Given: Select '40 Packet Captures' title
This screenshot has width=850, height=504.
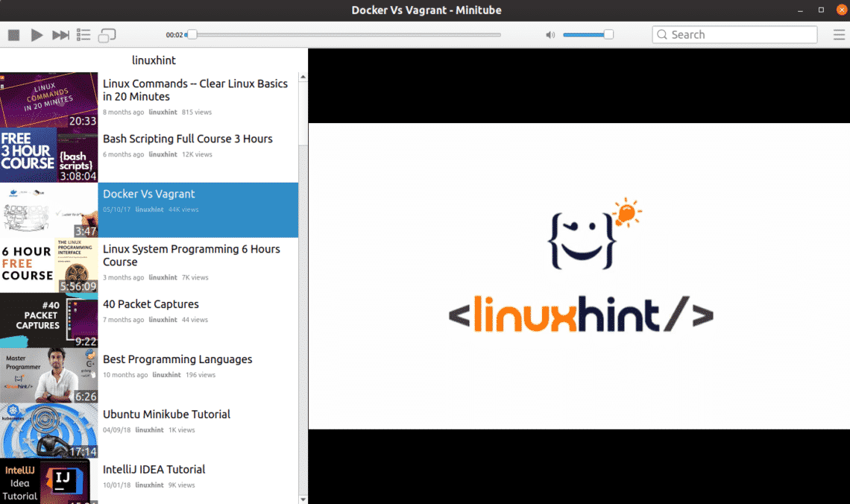Looking at the screenshot, I should click(151, 304).
